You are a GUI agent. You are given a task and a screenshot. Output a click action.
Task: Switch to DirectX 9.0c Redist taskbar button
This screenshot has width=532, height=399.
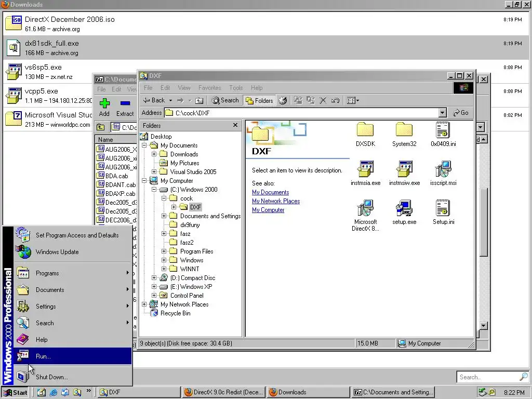click(223, 392)
